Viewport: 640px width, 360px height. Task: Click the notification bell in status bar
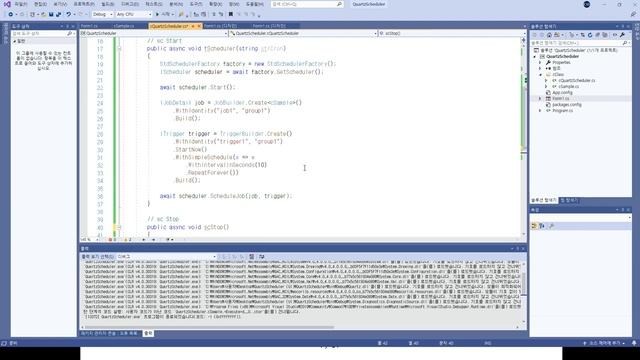tap(634, 343)
